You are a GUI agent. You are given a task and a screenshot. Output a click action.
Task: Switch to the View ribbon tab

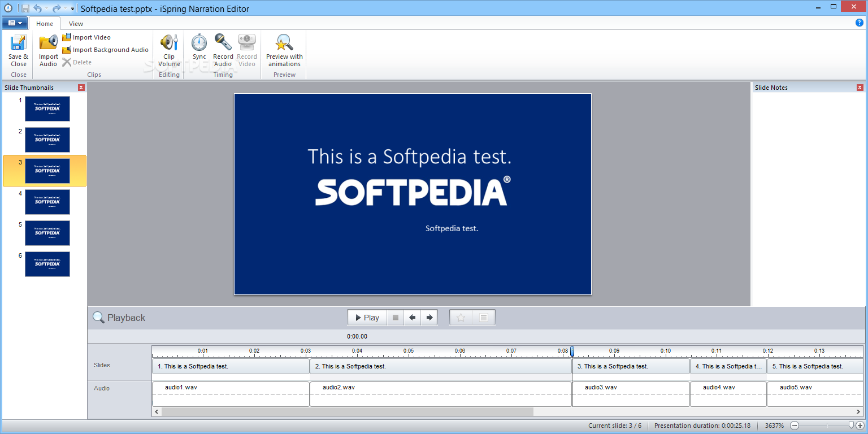click(x=76, y=24)
